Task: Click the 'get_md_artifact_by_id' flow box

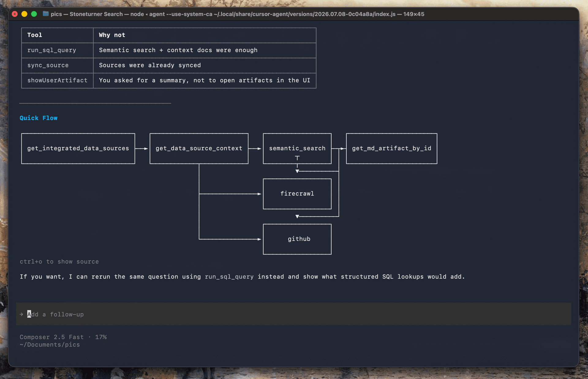Action: [392, 148]
